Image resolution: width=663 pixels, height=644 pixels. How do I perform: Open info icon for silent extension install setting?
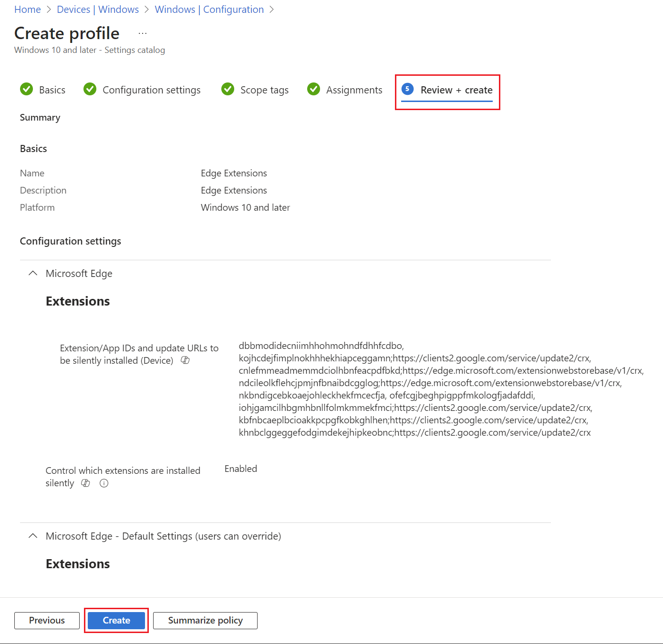pyautogui.click(x=104, y=483)
